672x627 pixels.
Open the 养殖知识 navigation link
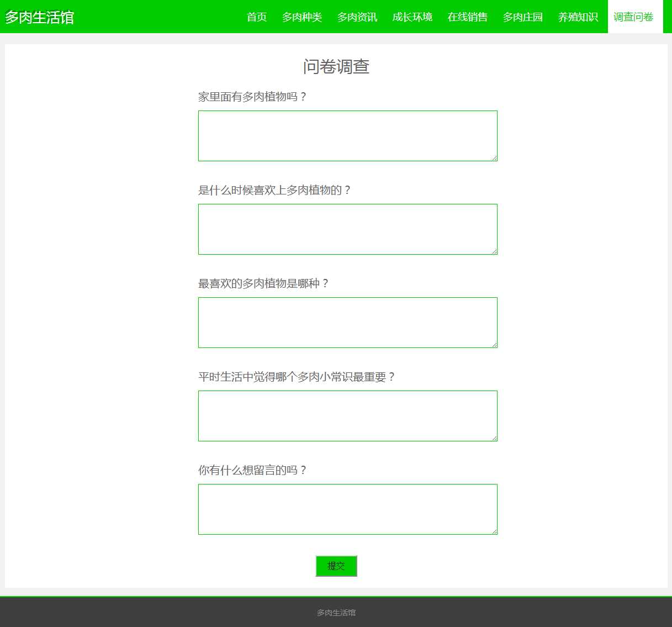(578, 17)
